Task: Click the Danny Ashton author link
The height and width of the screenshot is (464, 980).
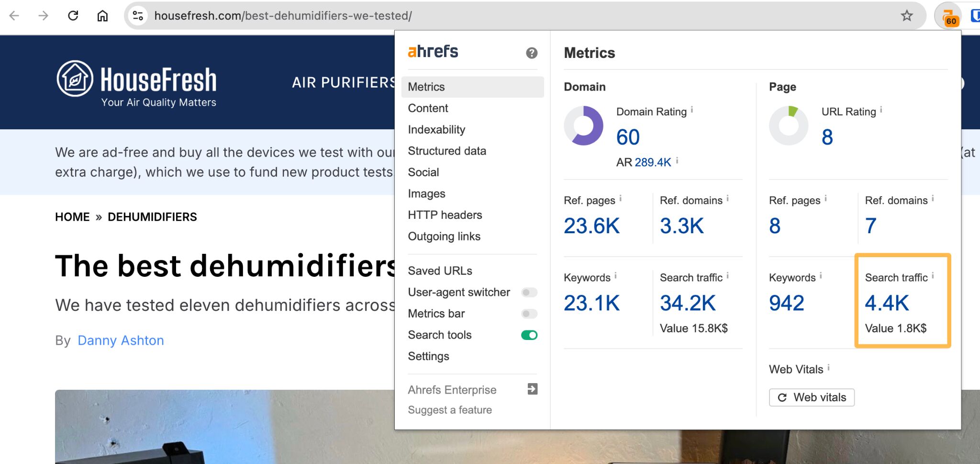Action: (121, 340)
